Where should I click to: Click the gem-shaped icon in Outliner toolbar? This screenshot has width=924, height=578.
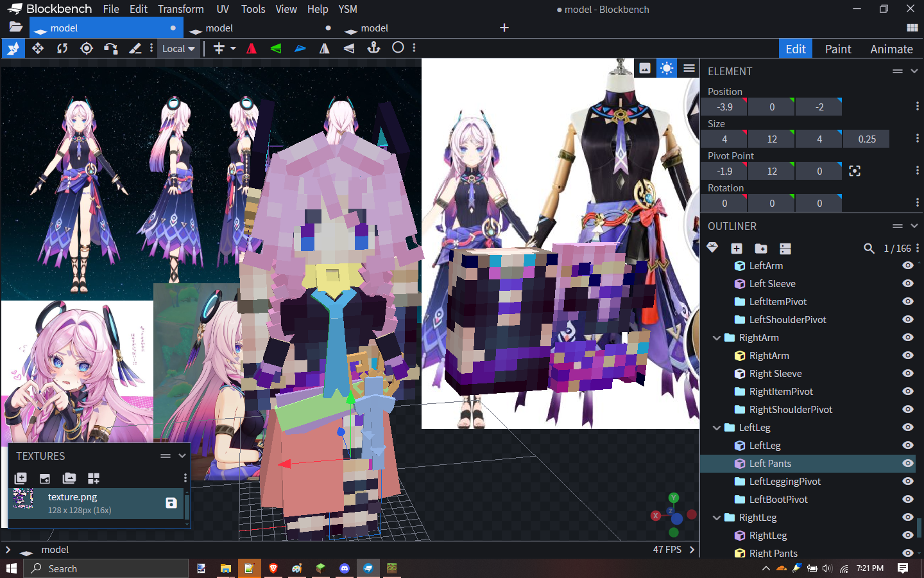tap(712, 248)
